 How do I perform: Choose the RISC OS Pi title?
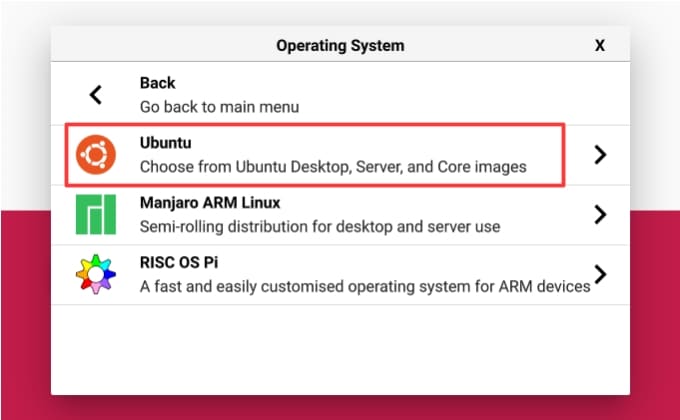(179, 262)
